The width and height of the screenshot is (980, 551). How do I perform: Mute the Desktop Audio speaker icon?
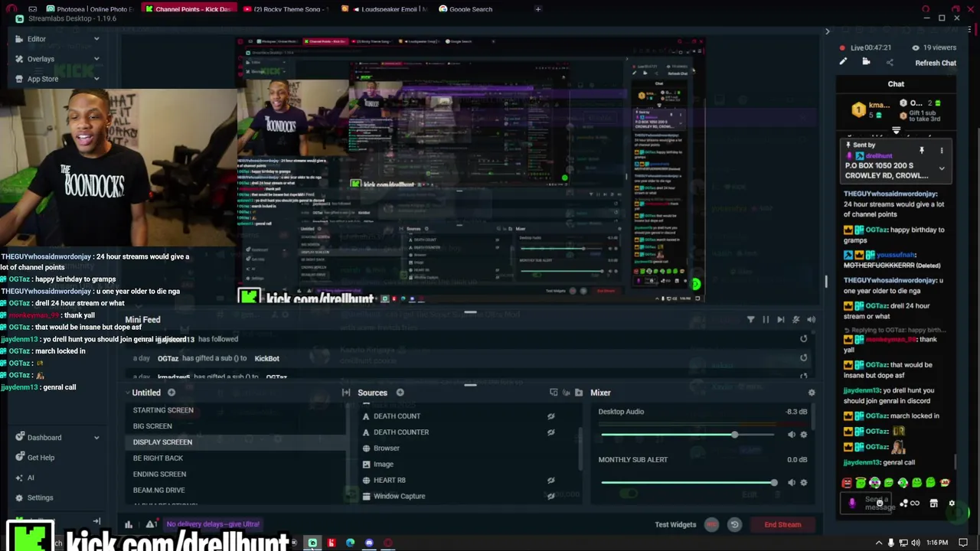791,435
